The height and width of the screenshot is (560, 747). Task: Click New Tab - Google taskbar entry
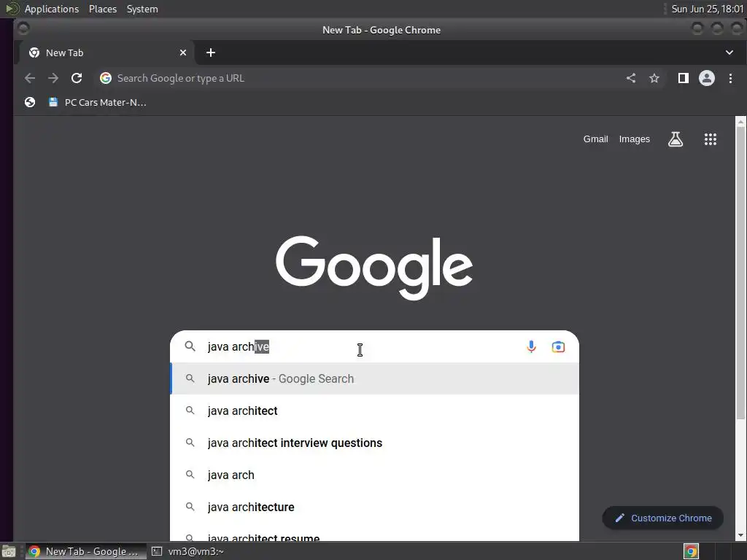(x=86, y=551)
